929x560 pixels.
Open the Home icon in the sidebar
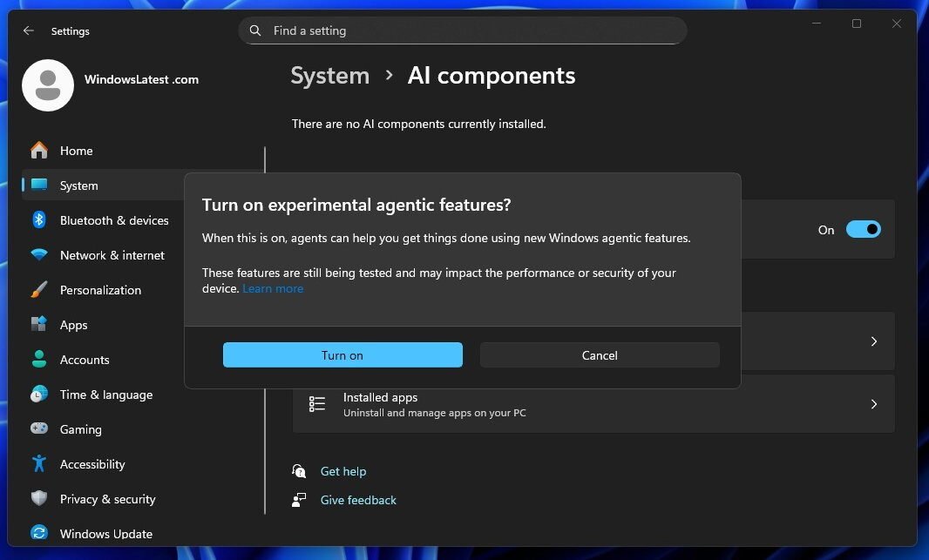(39, 151)
